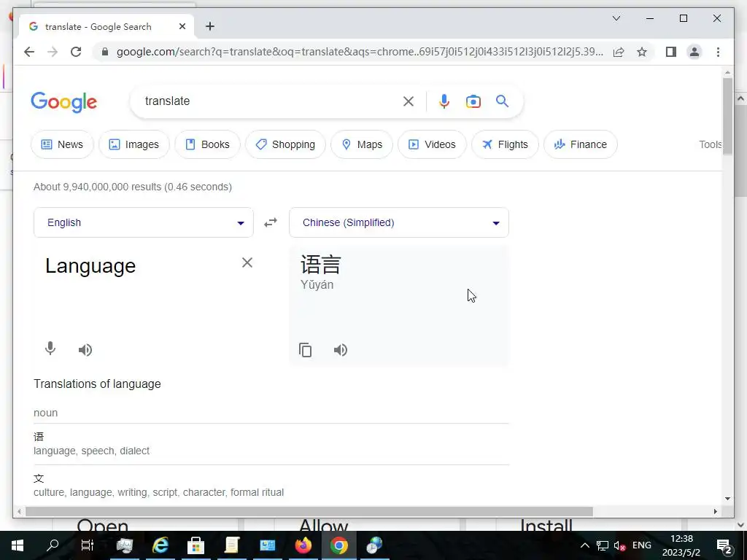Open clock and date 12:38
The image size is (747, 560).
tap(681, 545)
